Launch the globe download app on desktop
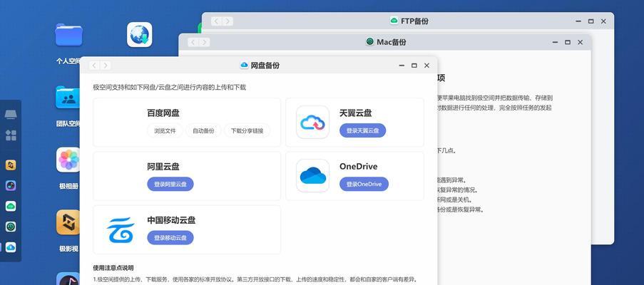 click(x=140, y=34)
